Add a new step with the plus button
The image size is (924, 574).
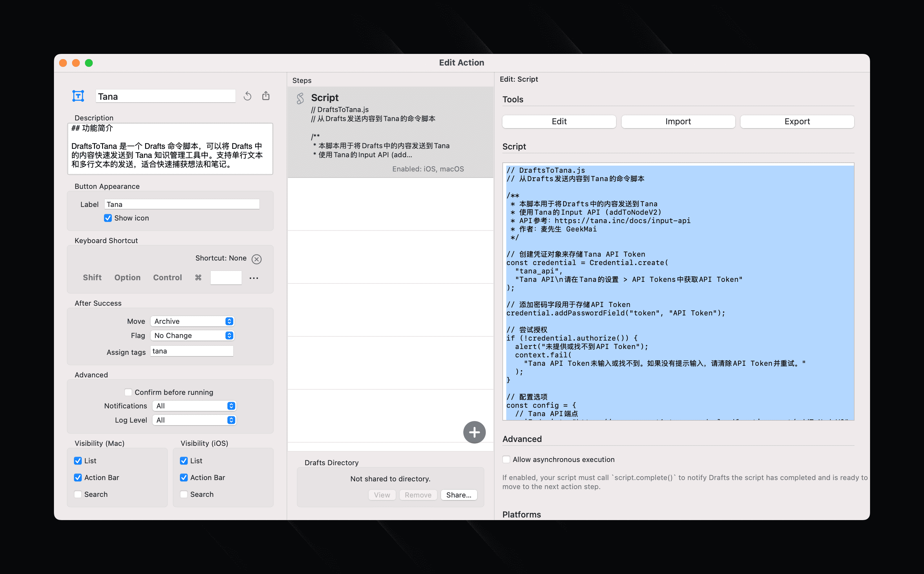tap(474, 432)
